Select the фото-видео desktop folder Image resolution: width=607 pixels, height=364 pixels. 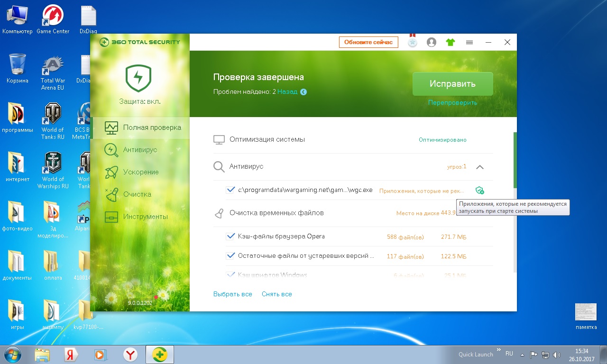[18, 216]
